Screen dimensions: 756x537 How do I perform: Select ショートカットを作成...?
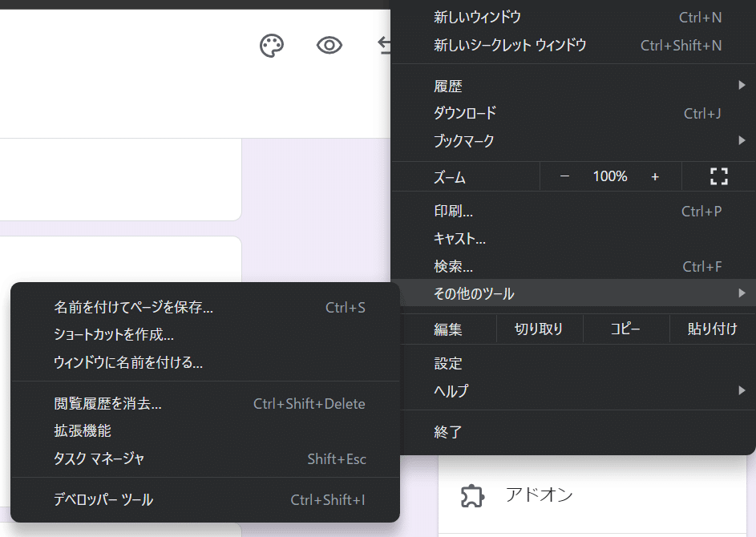pyautogui.click(x=205, y=334)
